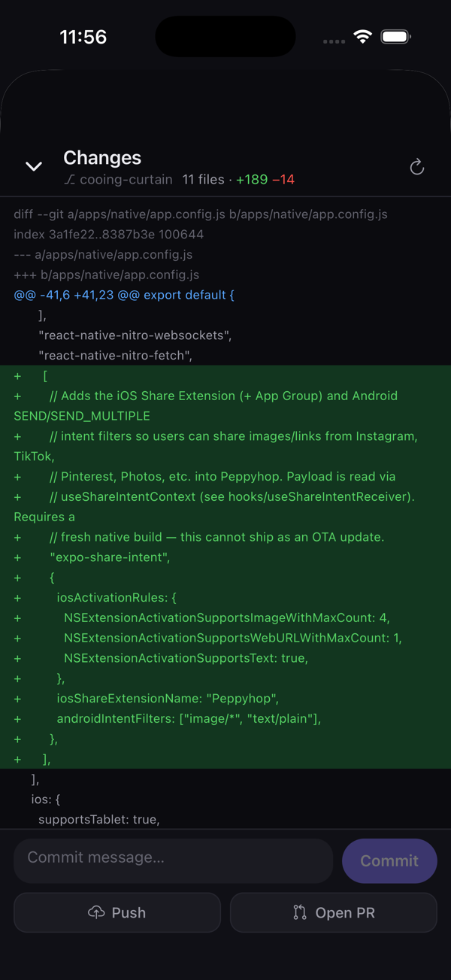Tap the cooing-curtain branch icon
451x980 pixels.
(x=70, y=180)
